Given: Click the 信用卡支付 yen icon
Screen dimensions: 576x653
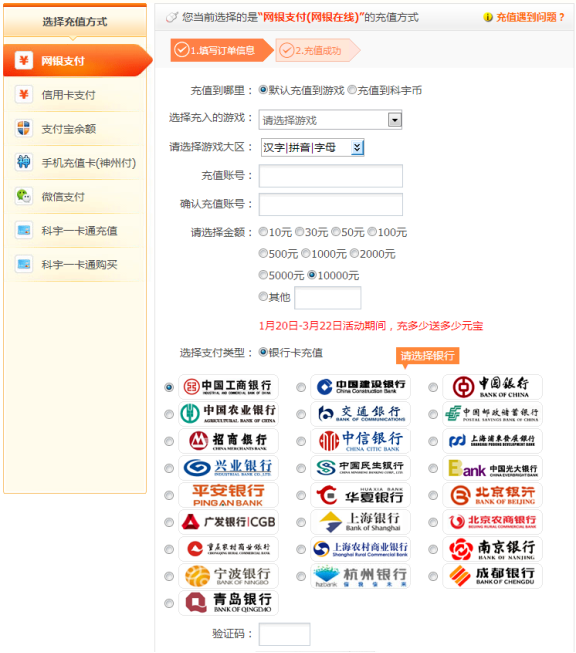Looking at the screenshot, I should coord(24,95).
